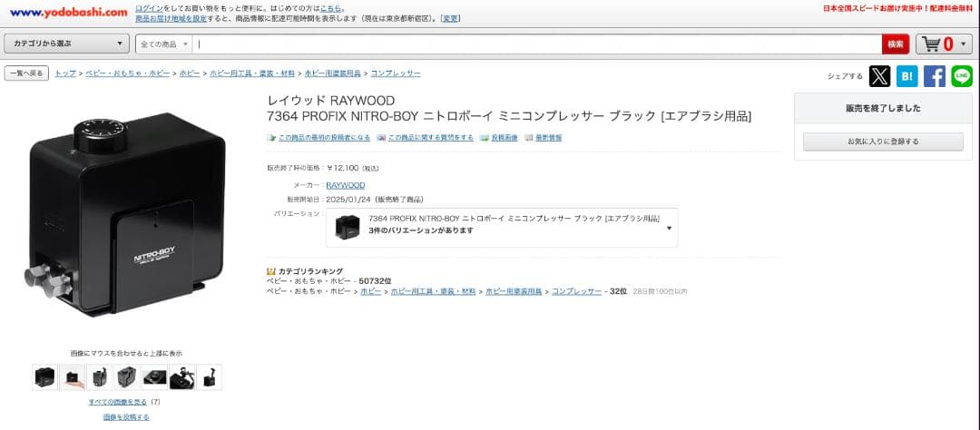Focus the search text field

[x=537, y=44]
